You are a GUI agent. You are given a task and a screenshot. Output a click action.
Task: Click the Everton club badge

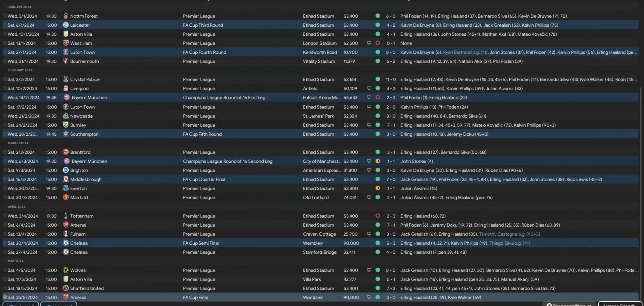click(66, 188)
